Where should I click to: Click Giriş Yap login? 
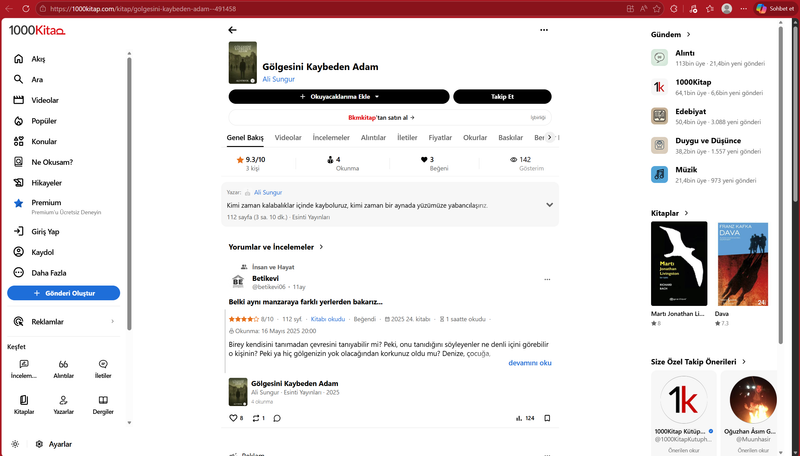click(36, 232)
